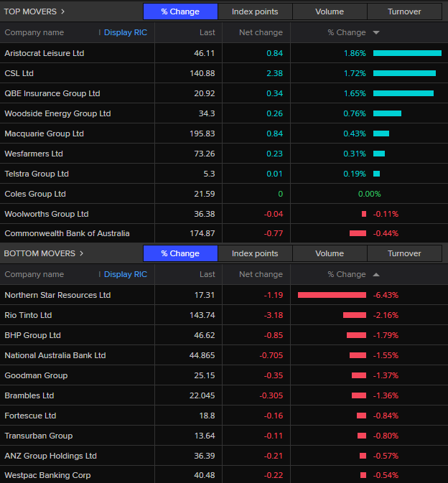Sort Bottom Movers by Net change header
Image resolution: width=448 pixels, height=483 pixels.
[261, 275]
